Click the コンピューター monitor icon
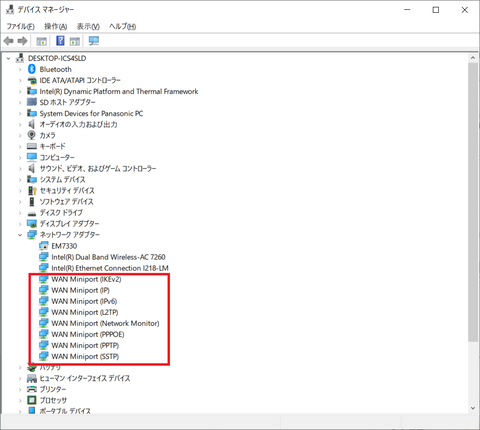 pos(32,157)
